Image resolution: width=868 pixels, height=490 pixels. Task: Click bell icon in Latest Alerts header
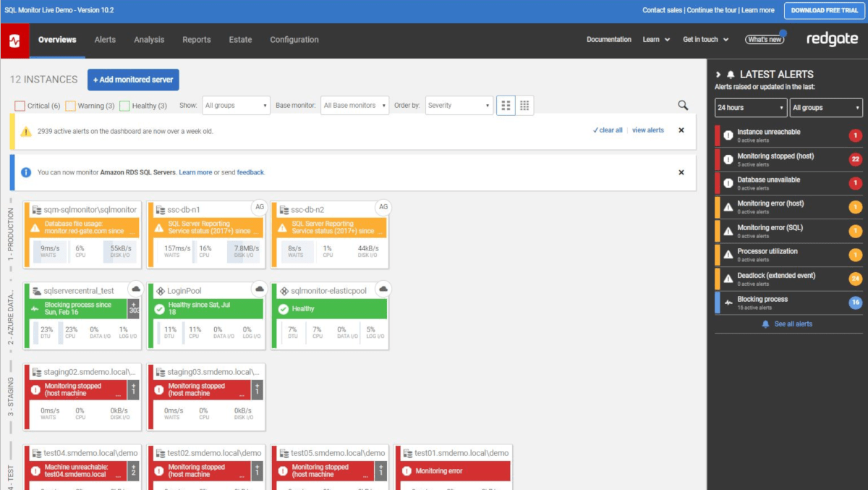pyautogui.click(x=731, y=75)
